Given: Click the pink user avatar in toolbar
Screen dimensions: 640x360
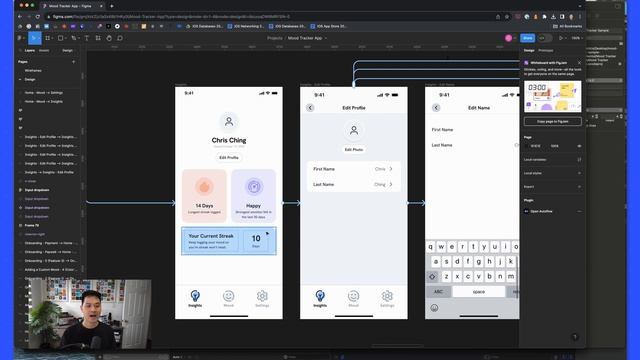Looking at the screenshot, I should pos(508,38).
